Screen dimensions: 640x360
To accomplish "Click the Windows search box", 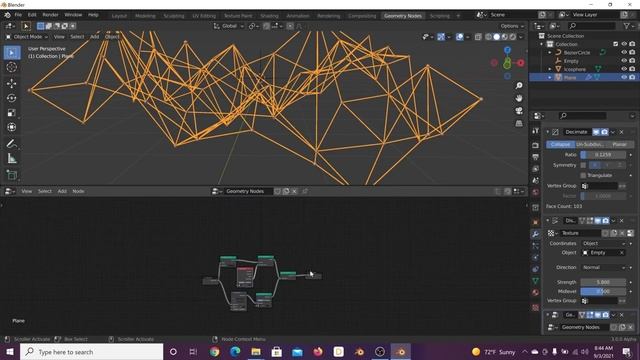I will coord(92,352).
